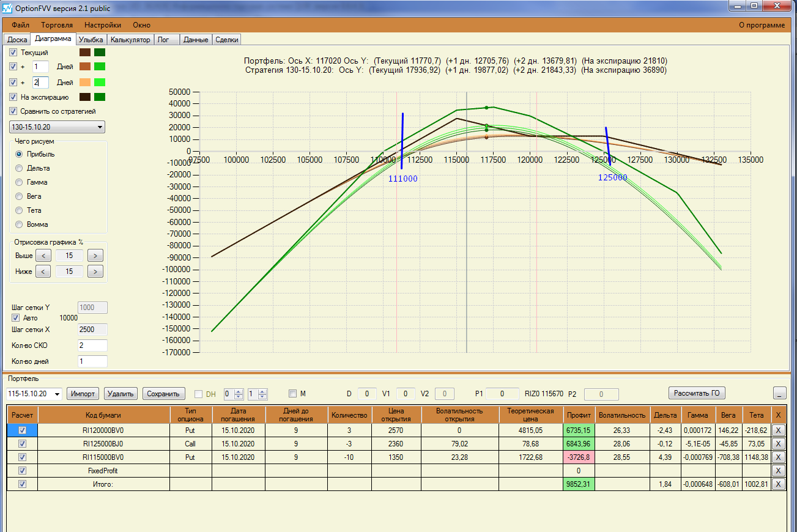Uncheck the 'Текущий' checkbox
The height and width of the screenshot is (532, 797).
[x=13, y=53]
